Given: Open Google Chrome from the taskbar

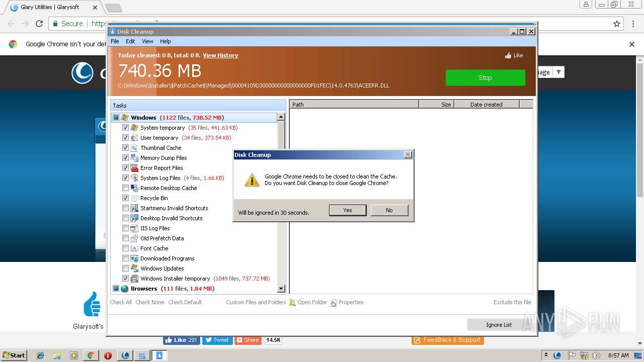Looking at the screenshot, I should point(91,355).
